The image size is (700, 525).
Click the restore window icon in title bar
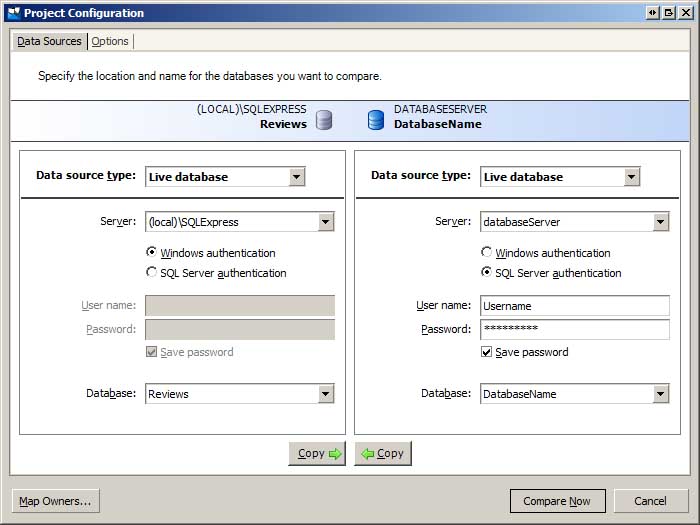point(669,13)
